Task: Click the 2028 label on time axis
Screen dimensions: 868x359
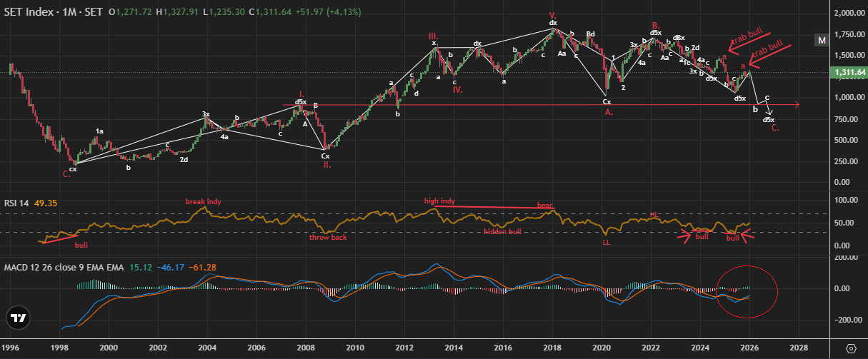Action: tap(799, 348)
